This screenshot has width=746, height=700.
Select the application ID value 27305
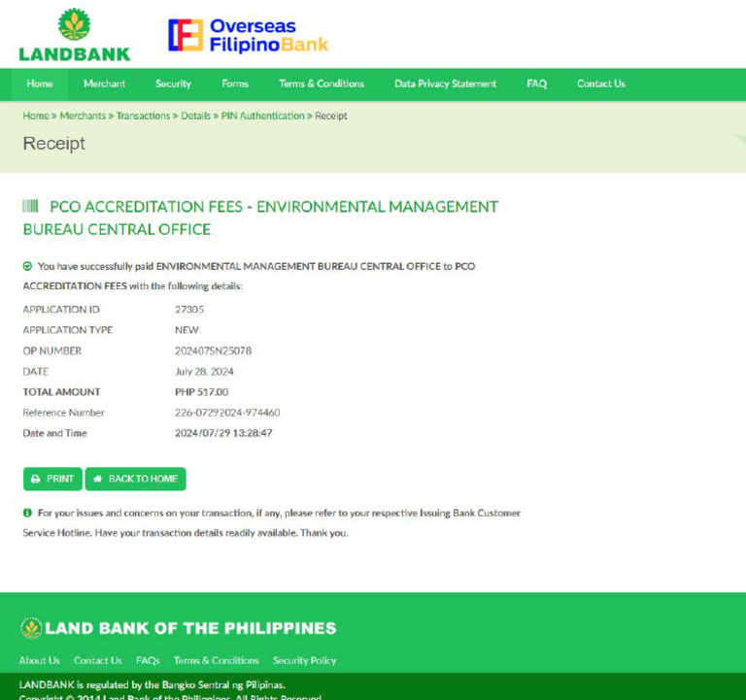click(x=189, y=310)
